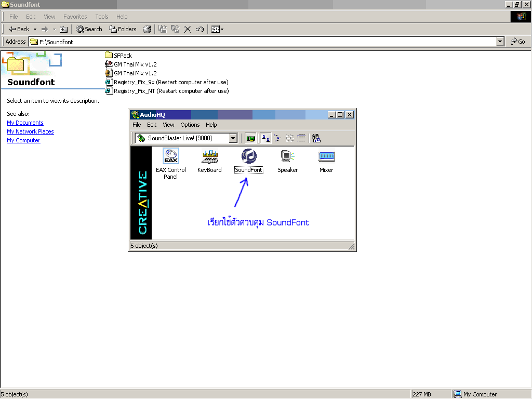This screenshot has width=532, height=399.
Task: Maximize the AudioHQ window
Action: pyautogui.click(x=340, y=115)
